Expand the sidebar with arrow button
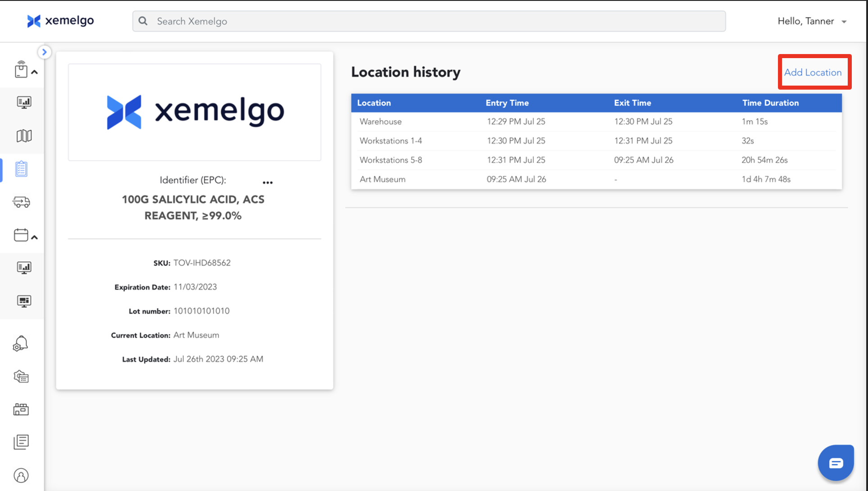Image resolution: width=868 pixels, height=491 pixels. click(x=44, y=52)
